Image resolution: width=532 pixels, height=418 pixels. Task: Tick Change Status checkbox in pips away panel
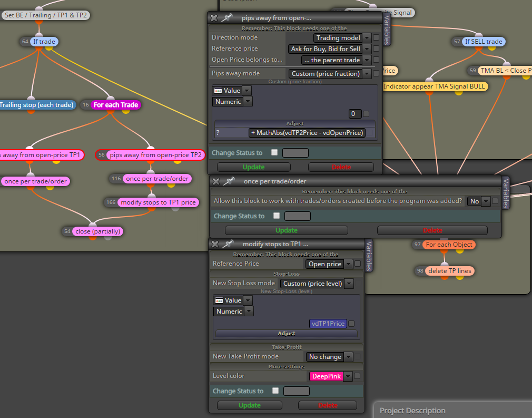[x=274, y=152]
